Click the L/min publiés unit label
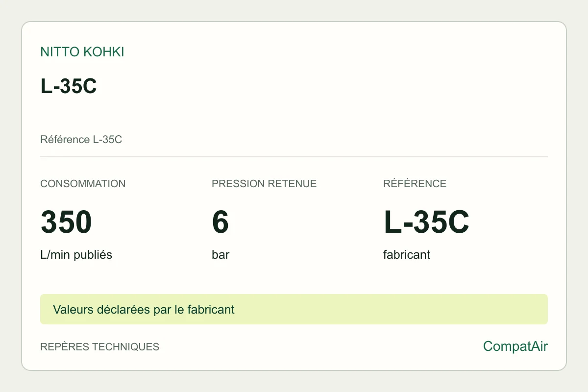 click(76, 255)
